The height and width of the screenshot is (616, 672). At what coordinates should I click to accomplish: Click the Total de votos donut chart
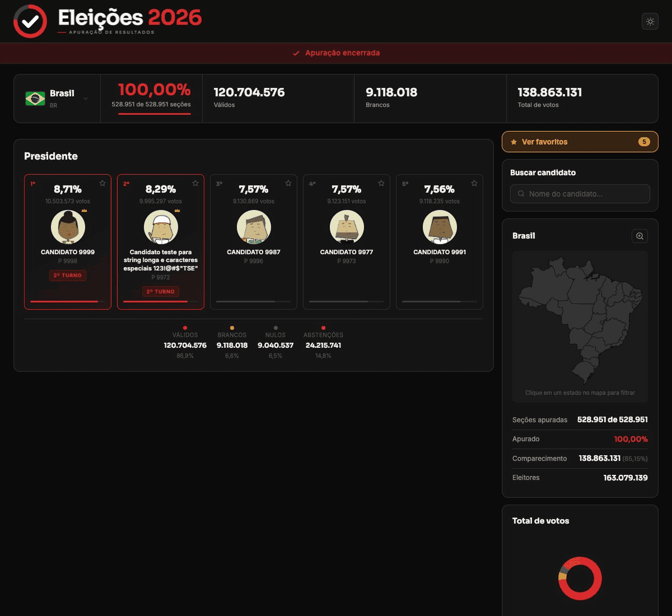click(x=580, y=578)
